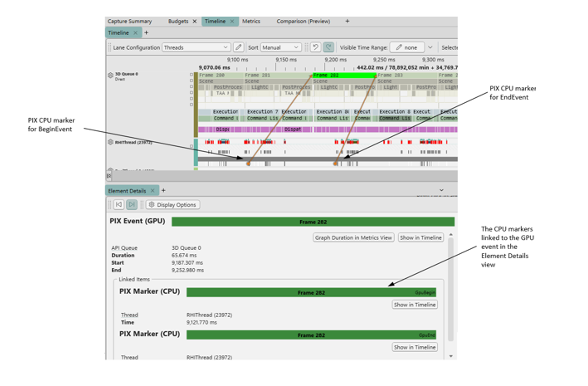Screen dimensions: 588x386
Task: Click Graph Duration in Metrics View button
Action: (x=353, y=238)
